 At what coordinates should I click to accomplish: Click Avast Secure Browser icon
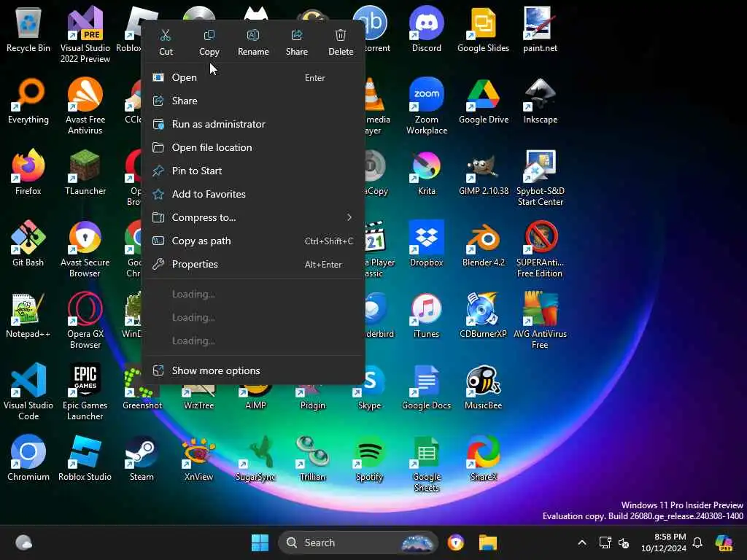85,249
